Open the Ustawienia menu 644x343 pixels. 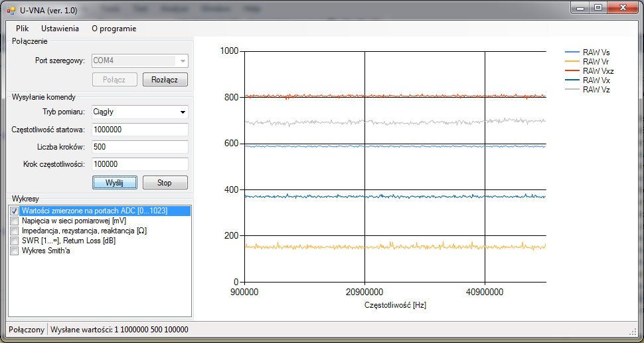pos(60,29)
